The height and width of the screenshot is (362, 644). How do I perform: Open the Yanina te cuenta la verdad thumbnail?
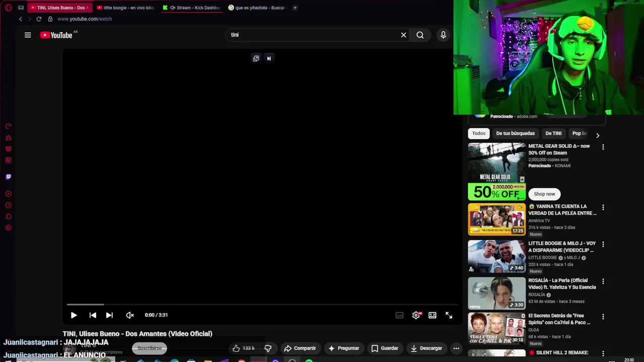(x=497, y=219)
